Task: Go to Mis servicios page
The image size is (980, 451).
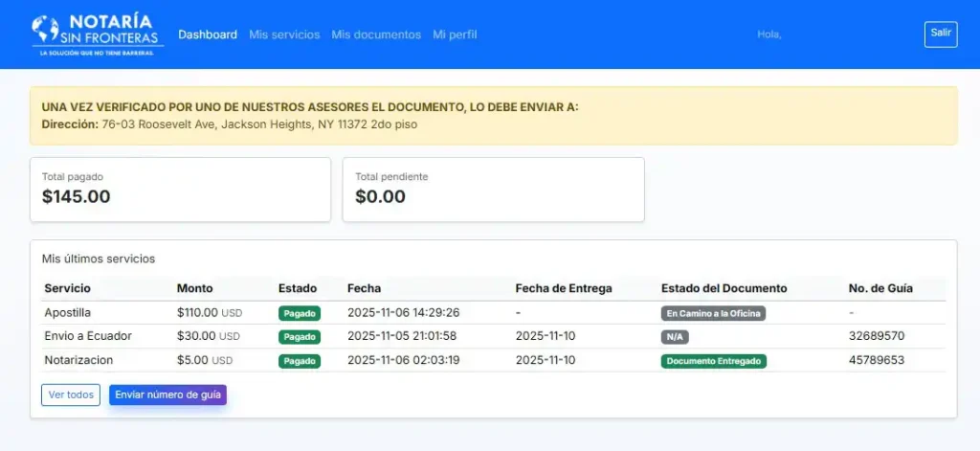Action: point(284,34)
